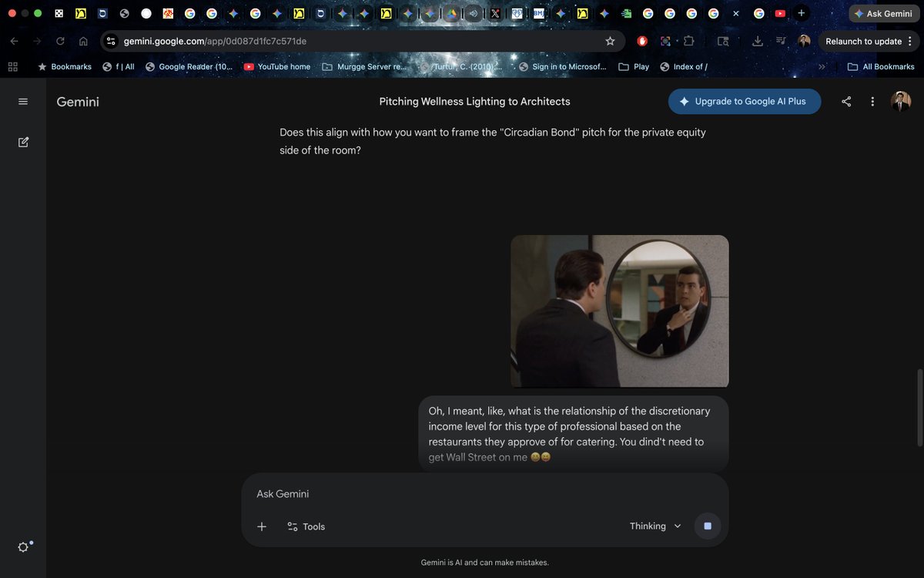Add files with the plus icon in prompt box

click(262, 526)
